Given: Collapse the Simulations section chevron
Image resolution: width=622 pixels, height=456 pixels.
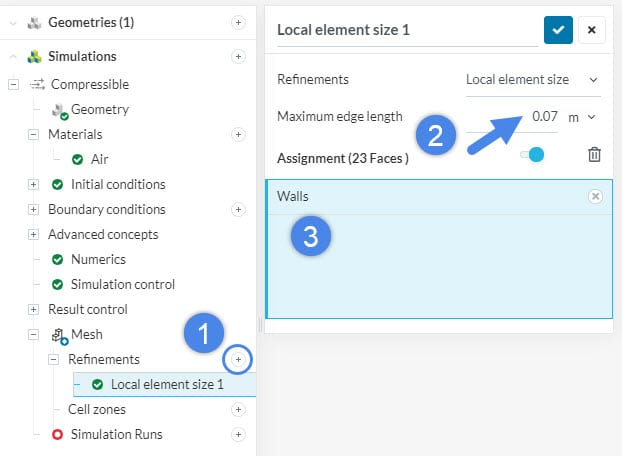Looking at the screenshot, I should pyautogui.click(x=13, y=57).
